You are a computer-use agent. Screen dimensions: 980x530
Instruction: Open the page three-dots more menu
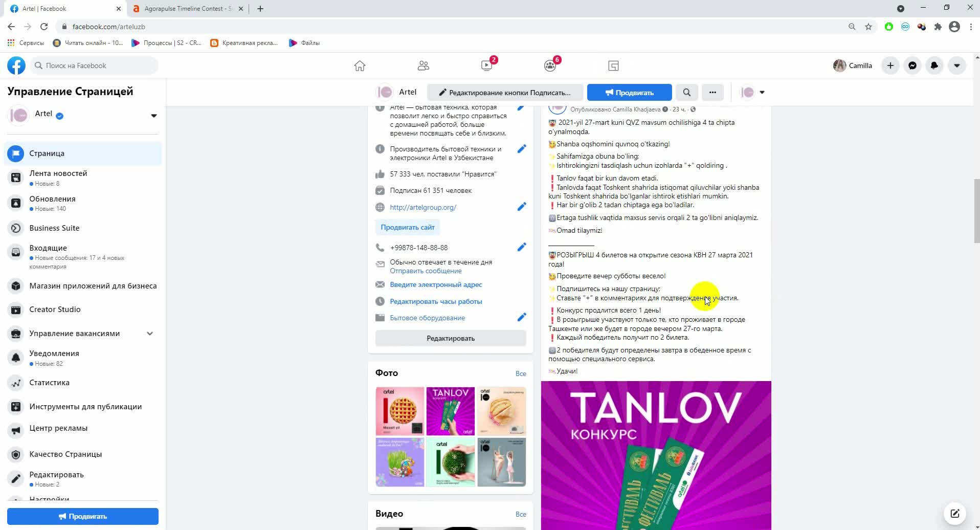pyautogui.click(x=712, y=93)
